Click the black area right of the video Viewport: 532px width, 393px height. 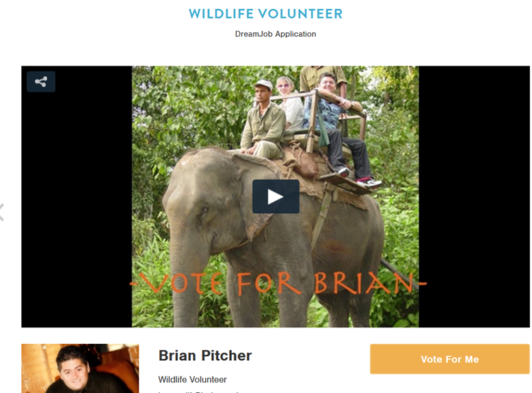474,197
